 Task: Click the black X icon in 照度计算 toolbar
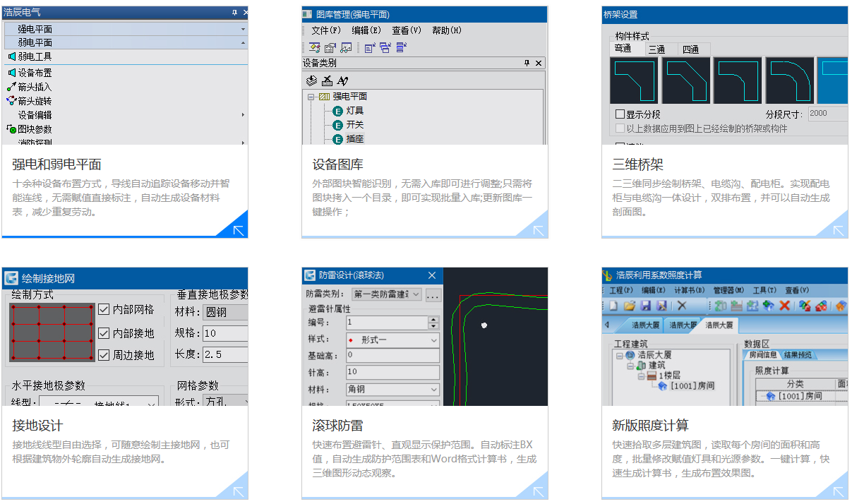point(682,306)
